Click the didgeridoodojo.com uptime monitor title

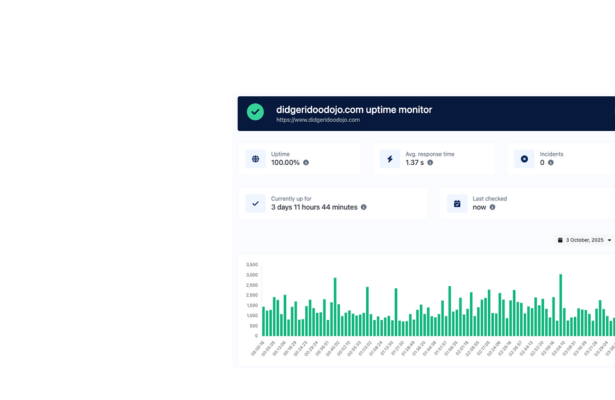(x=354, y=109)
